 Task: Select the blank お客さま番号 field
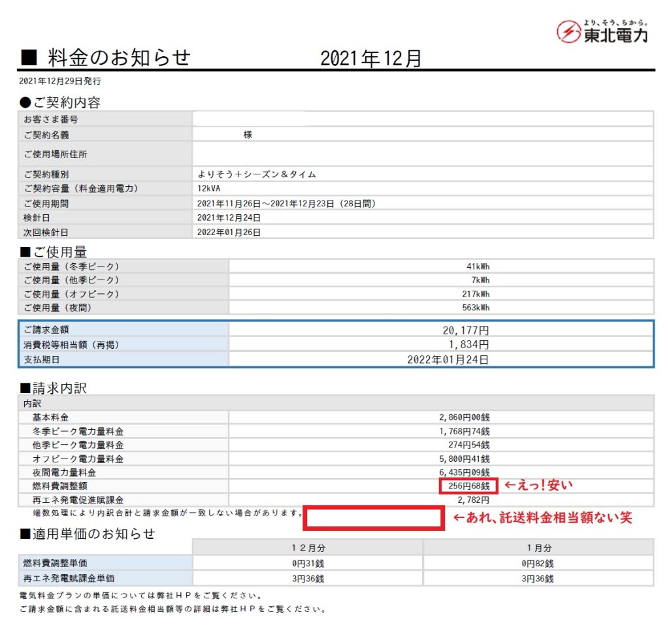tap(422, 119)
